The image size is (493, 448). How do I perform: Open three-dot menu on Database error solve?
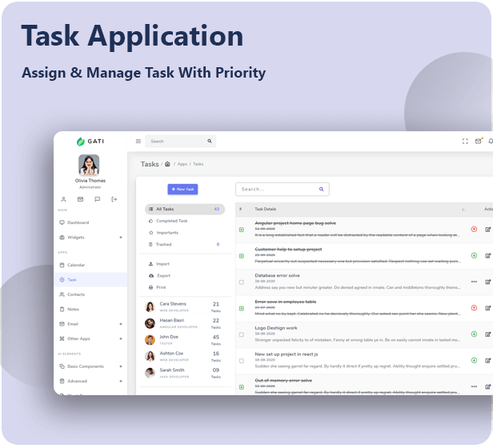coord(474,282)
